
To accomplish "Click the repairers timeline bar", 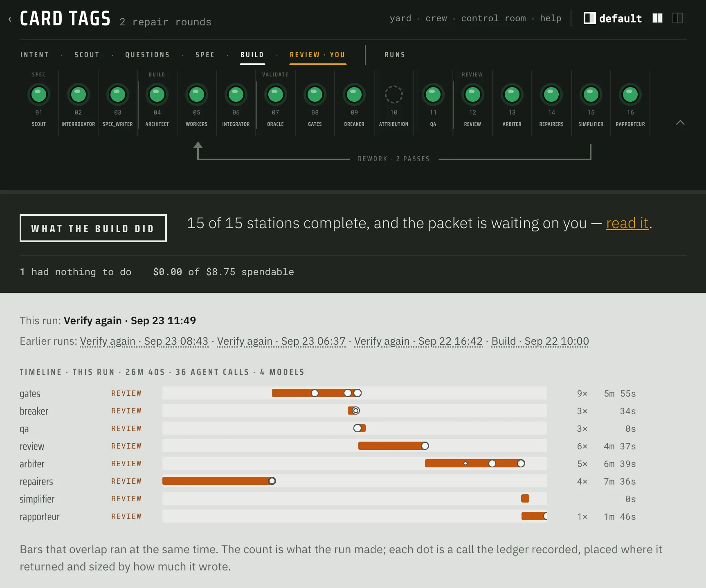I will 217,481.
